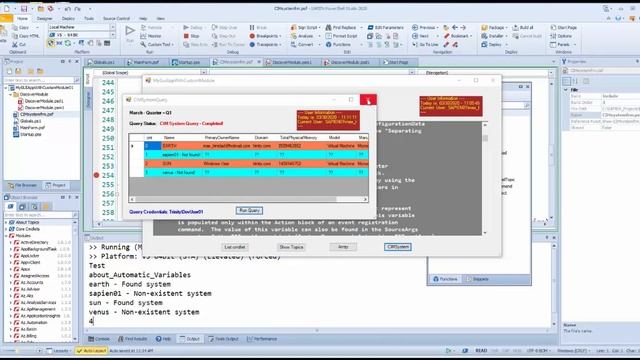Click the Format Script command
The height and width of the screenshot is (360, 640).
[x=342, y=36]
